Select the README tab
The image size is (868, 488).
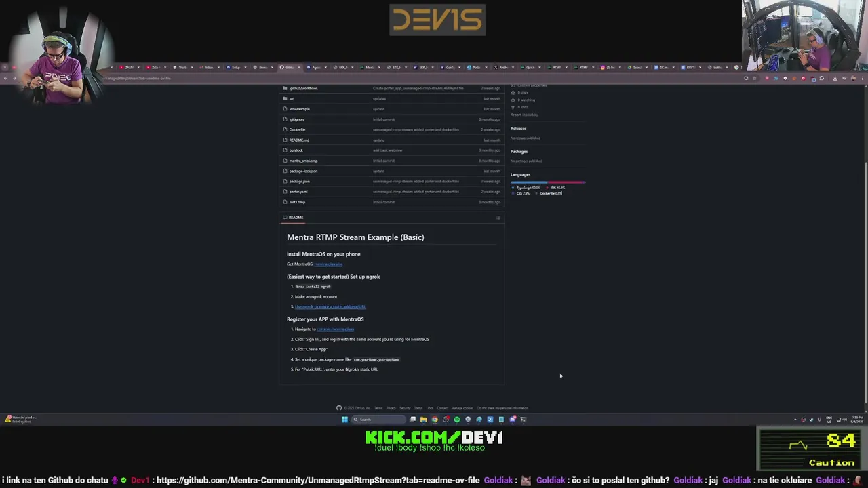pos(294,218)
